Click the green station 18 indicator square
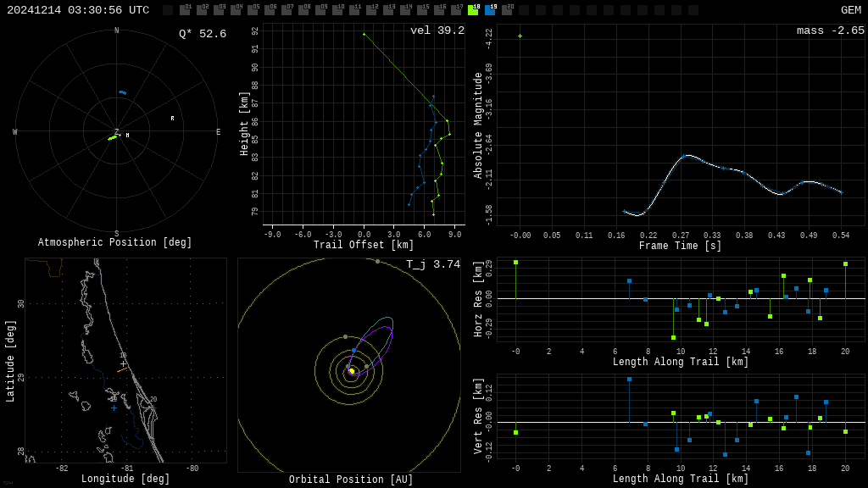Image resolution: width=868 pixels, height=488 pixels. click(x=473, y=10)
